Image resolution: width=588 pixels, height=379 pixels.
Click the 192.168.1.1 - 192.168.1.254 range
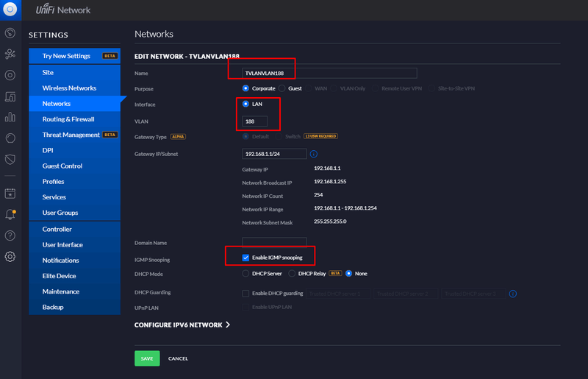[x=345, y=208]
